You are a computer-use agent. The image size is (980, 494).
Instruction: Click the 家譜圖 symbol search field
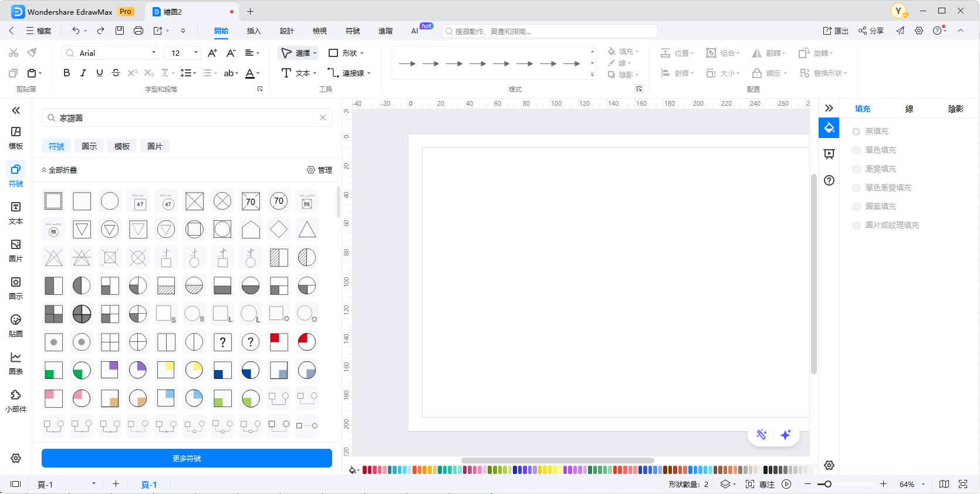pos(187,118)
